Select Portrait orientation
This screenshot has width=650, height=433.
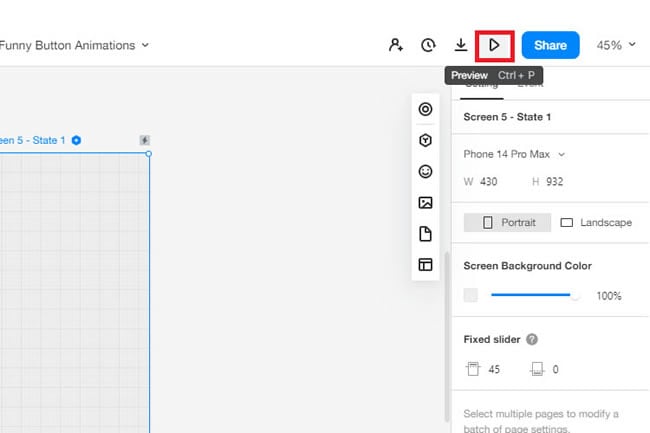click(508, 222)
